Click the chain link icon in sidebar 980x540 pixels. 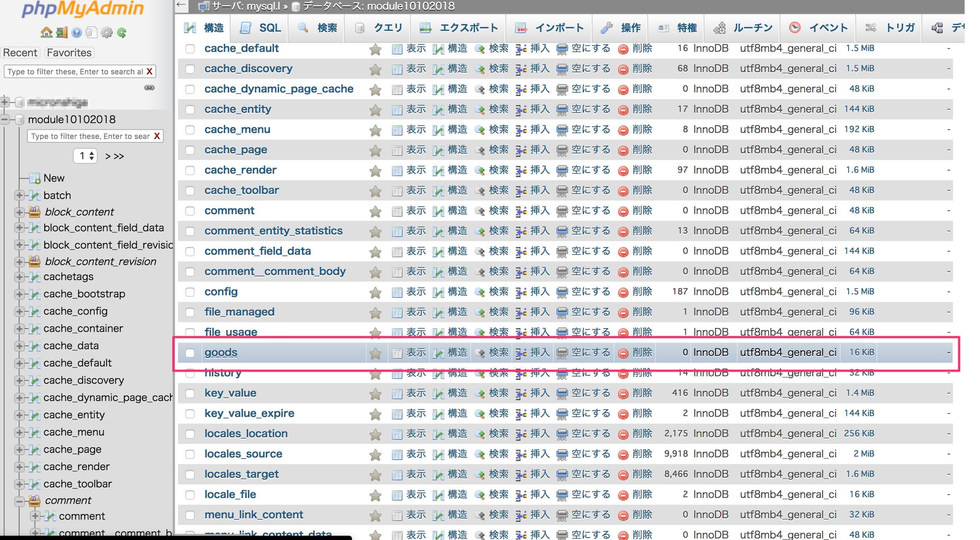click(149, 87)
